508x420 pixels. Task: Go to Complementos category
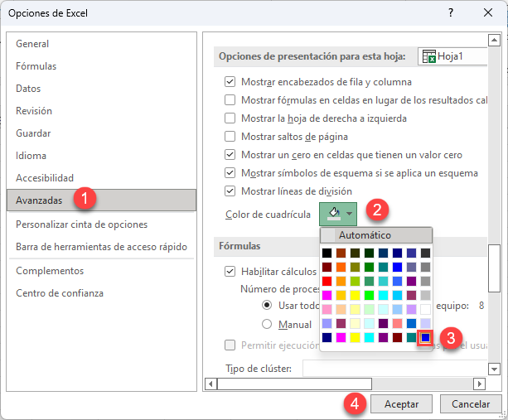(x=101, y=271)
